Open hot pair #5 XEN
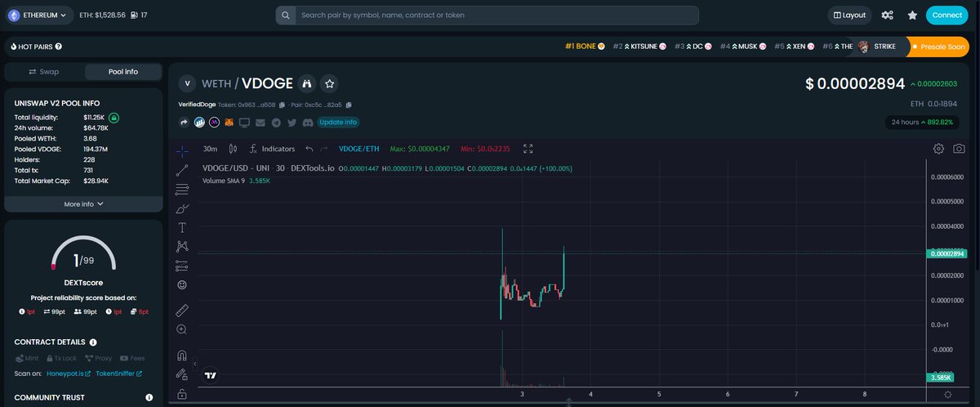The image size is (980, 407). [x=795, y=47]
